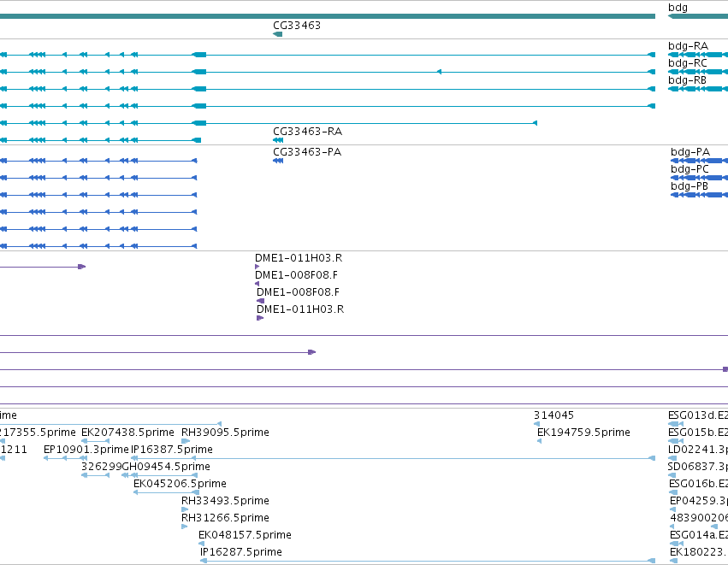Click the second DME1-011H03.R label
This screenshot has height=565, width=728.
[x=300, y=309]
